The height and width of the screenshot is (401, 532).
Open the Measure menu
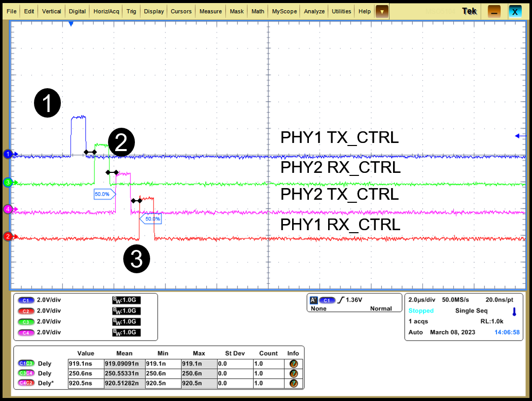pos(210,11)
